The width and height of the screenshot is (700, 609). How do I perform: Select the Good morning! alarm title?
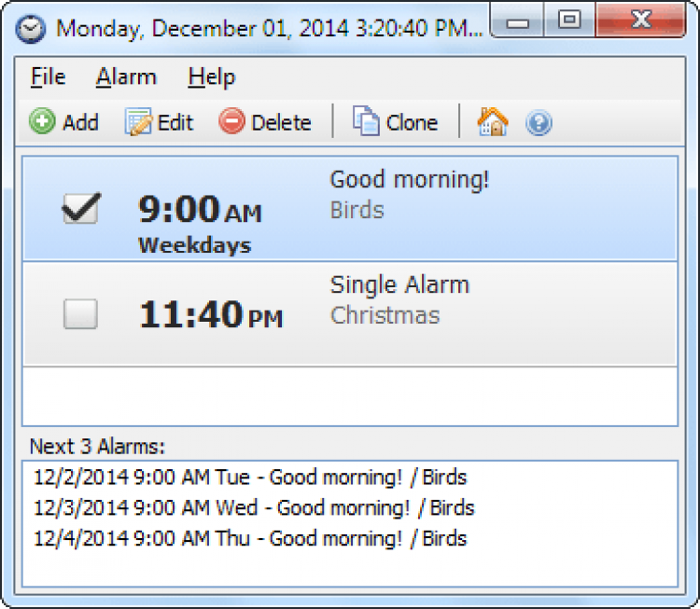pos(409,180)
